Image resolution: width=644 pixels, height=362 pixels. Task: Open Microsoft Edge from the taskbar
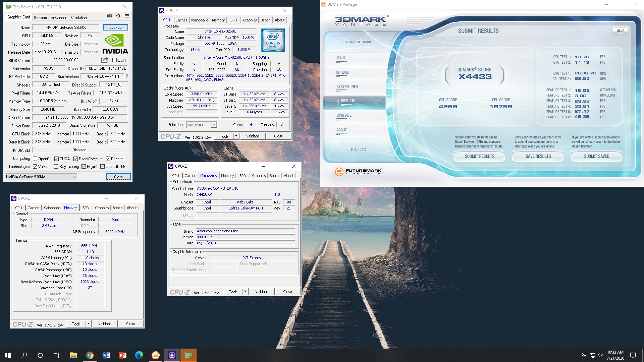click(x=139, y=355)
